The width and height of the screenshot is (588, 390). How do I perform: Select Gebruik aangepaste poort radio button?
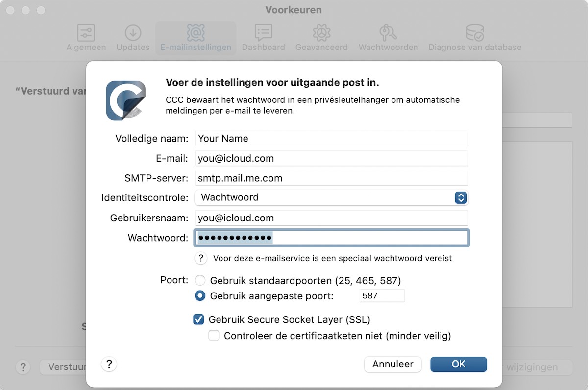click(x=200, y=296)
